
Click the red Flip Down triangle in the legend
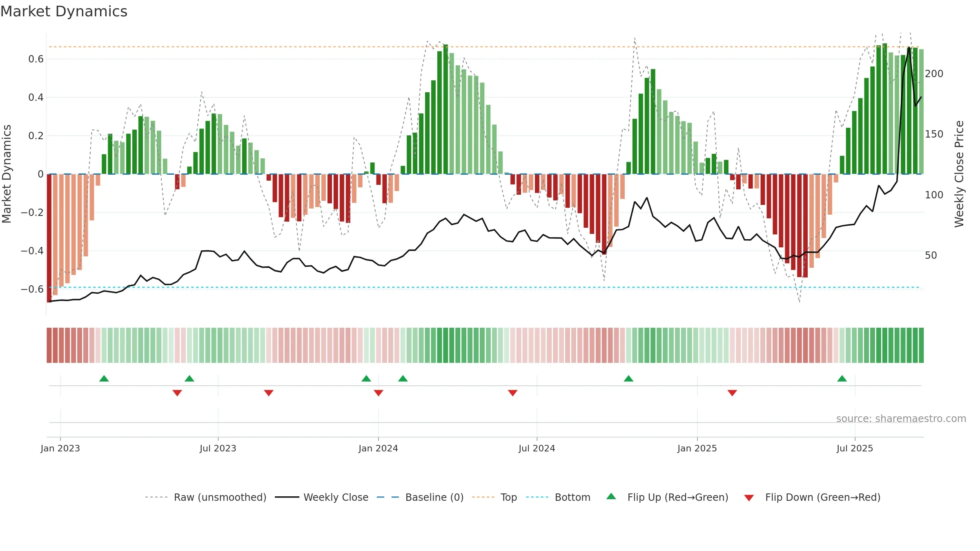[x=749, y=498]
